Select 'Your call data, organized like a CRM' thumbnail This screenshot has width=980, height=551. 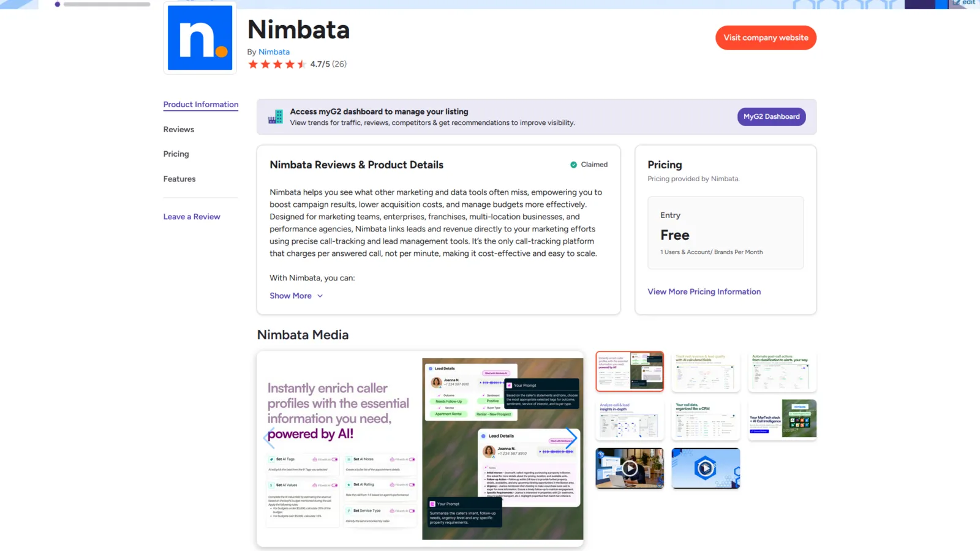(706, 420)
